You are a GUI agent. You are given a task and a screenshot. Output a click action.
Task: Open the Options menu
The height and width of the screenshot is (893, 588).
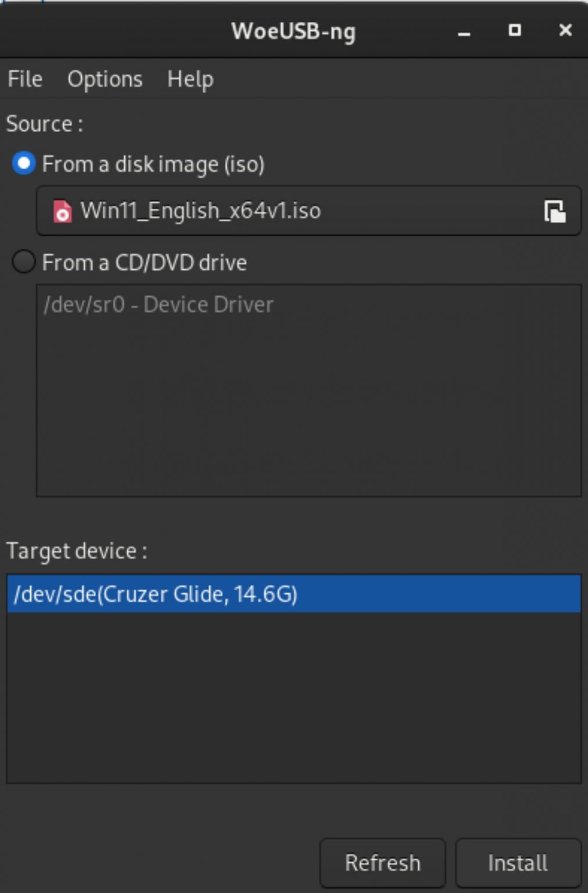(x=106, y=80)
